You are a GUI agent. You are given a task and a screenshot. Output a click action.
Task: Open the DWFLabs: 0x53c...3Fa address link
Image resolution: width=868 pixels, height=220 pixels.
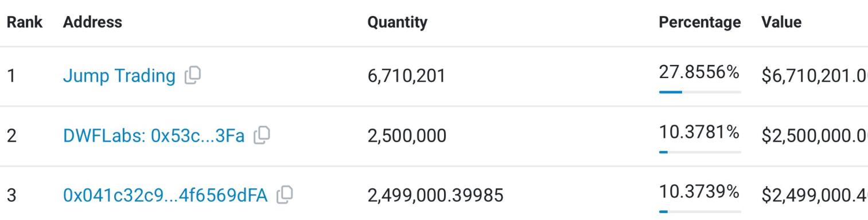coord(154,136)
